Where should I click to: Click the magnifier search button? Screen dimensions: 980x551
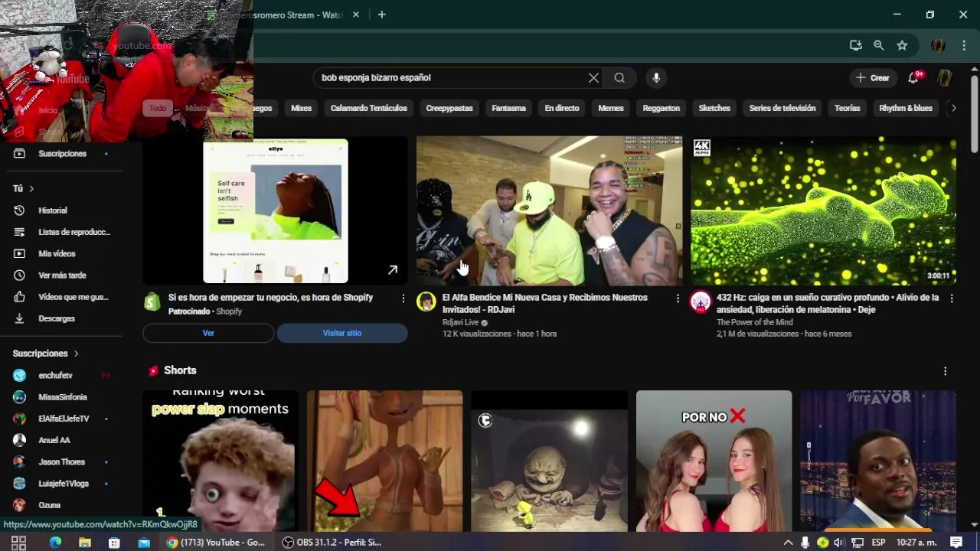[x=619, y=77]
